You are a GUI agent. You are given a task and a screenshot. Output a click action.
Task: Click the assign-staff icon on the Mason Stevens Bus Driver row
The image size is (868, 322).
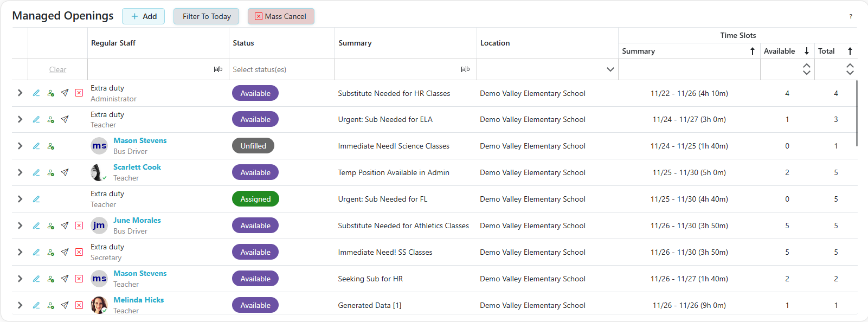point(50,146)
